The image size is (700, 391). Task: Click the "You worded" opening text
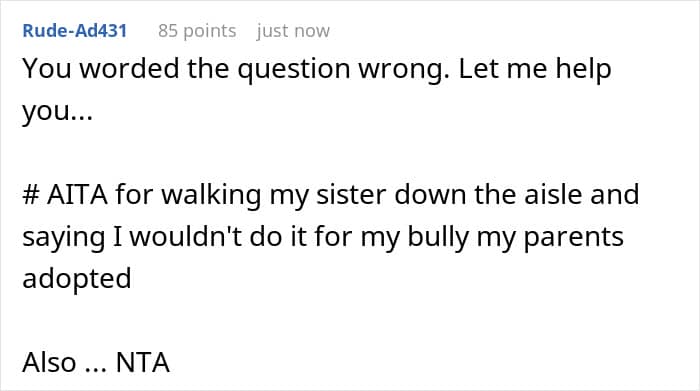(x=101, y=69)
